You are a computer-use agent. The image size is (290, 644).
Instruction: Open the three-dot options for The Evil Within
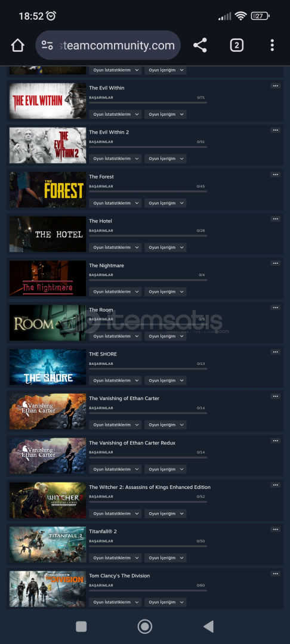275,86
